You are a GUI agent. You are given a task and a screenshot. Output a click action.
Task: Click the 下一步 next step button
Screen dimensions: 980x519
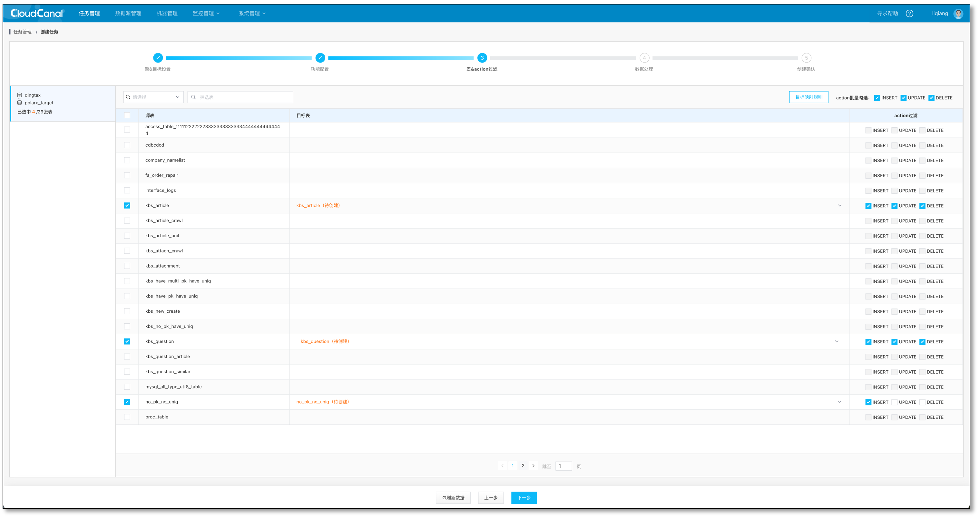coord(524,498)
